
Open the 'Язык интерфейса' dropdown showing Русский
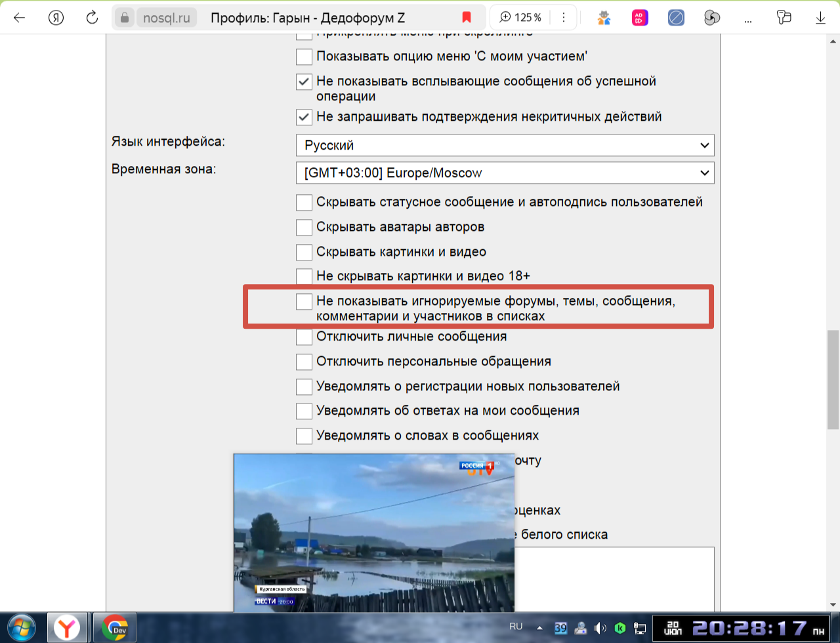[x=505, y=146]
